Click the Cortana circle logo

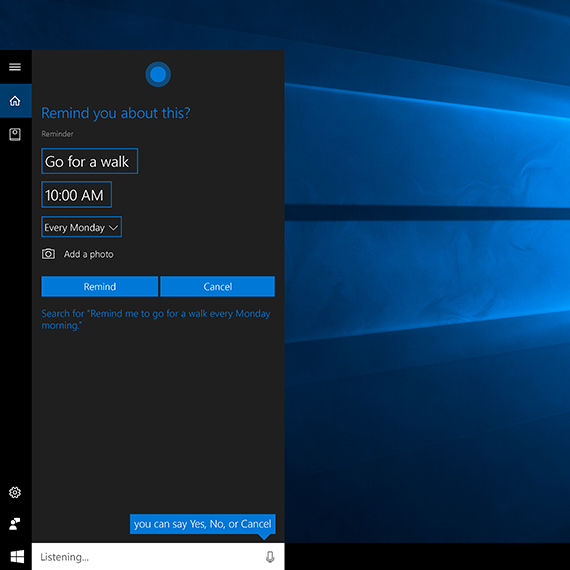(158, 75)
